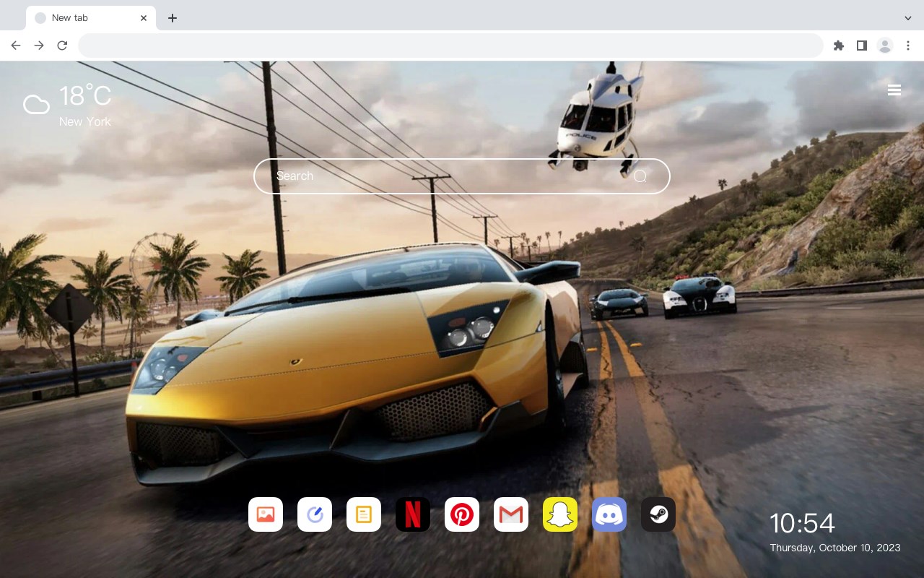Open the Snapchat shortcut

(560, 514)
